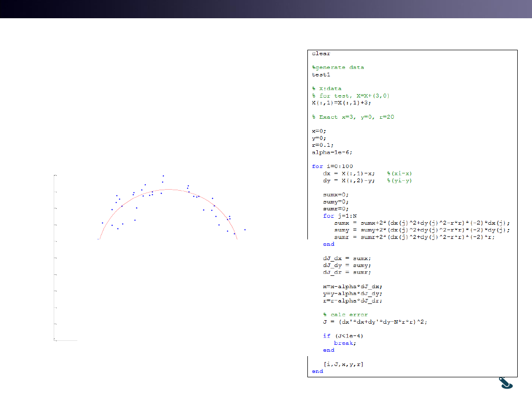Select the rightmost blue data point
This screenshot has width=532, height=399.
click(245, 230)
